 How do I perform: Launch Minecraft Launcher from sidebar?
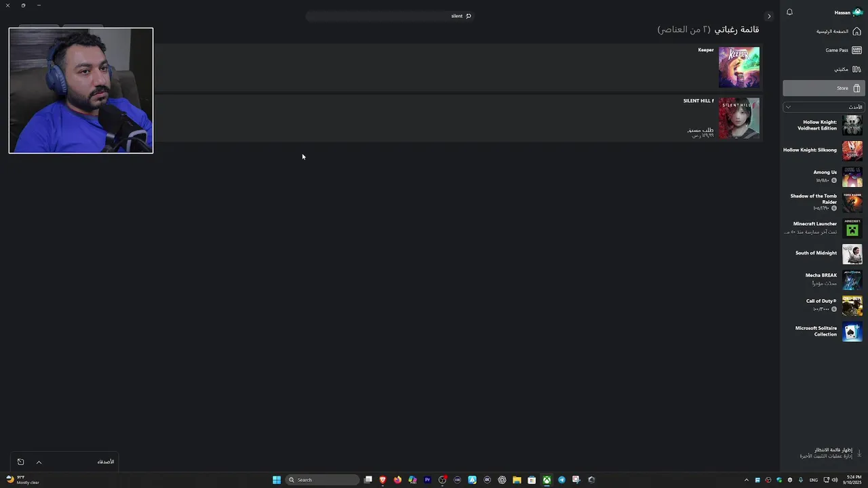[823, 228]
